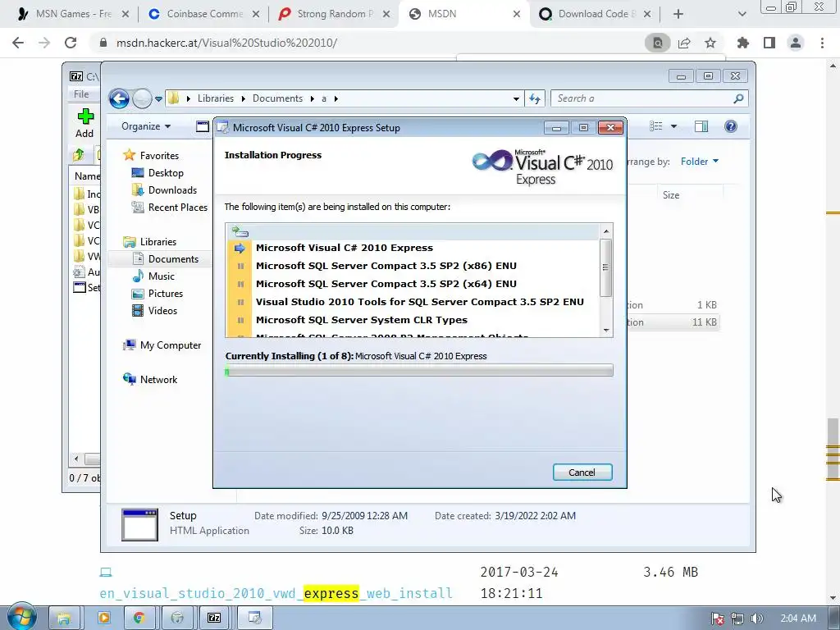Open the tab search dropdown
The image size is (840, 630).
click(x=742, y=14)
